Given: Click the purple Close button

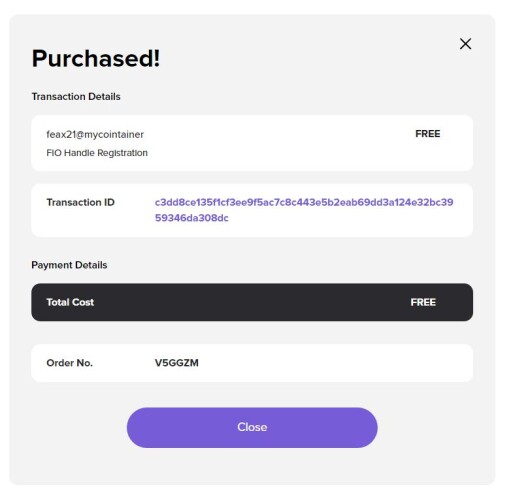Looking at the screenshot, I should [252, 427].
